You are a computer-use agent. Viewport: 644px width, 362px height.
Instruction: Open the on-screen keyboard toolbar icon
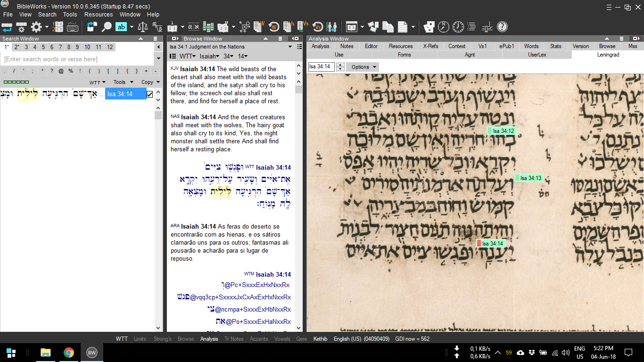[73, 27]
